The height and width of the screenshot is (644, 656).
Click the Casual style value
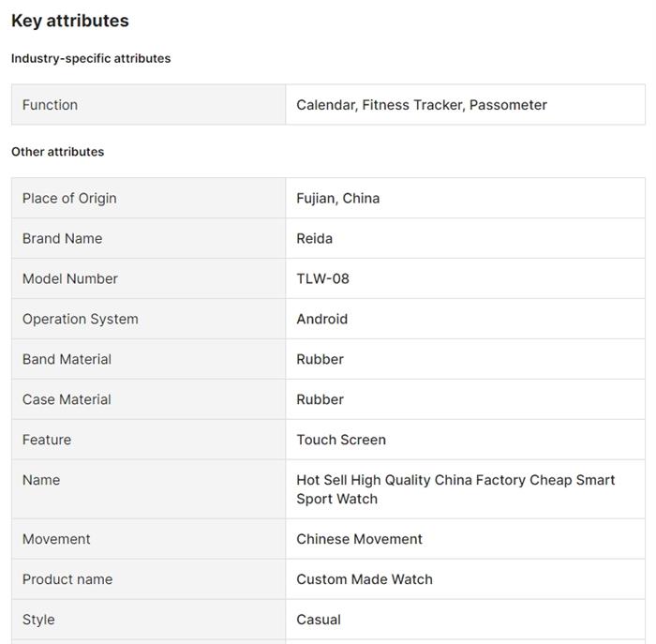click(319, 620)
